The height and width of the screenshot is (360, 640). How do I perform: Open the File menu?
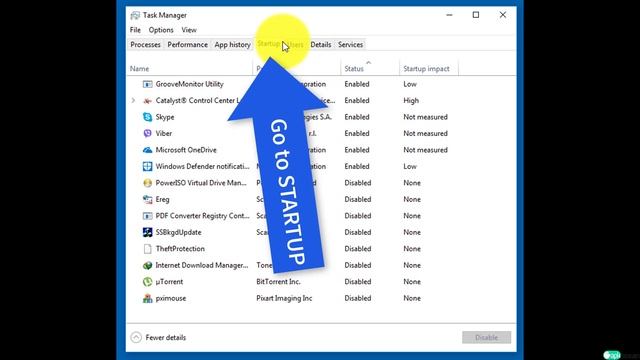(135, 30)
